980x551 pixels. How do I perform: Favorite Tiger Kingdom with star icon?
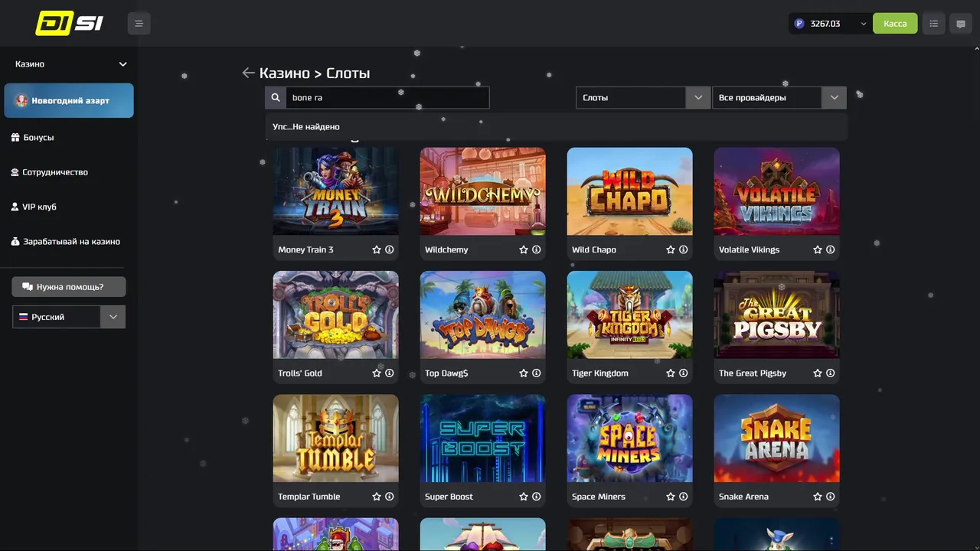click(x=671, y=373)
